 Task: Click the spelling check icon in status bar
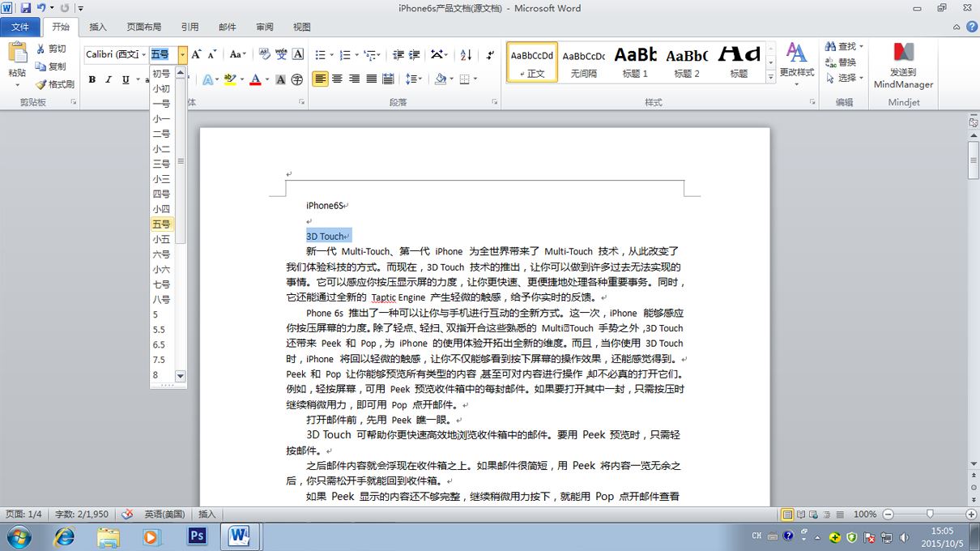[127, 514]
